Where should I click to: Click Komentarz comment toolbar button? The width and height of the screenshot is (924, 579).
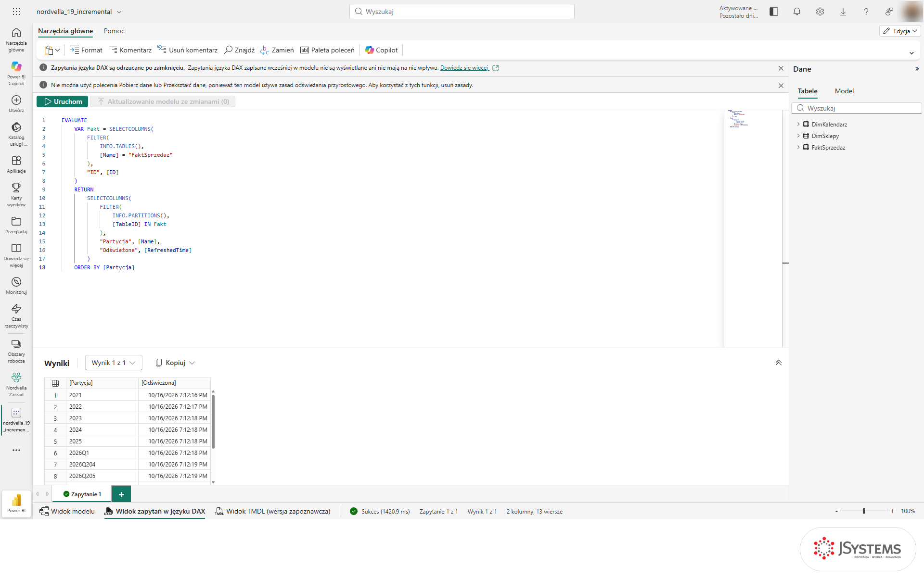pos(130,50)
